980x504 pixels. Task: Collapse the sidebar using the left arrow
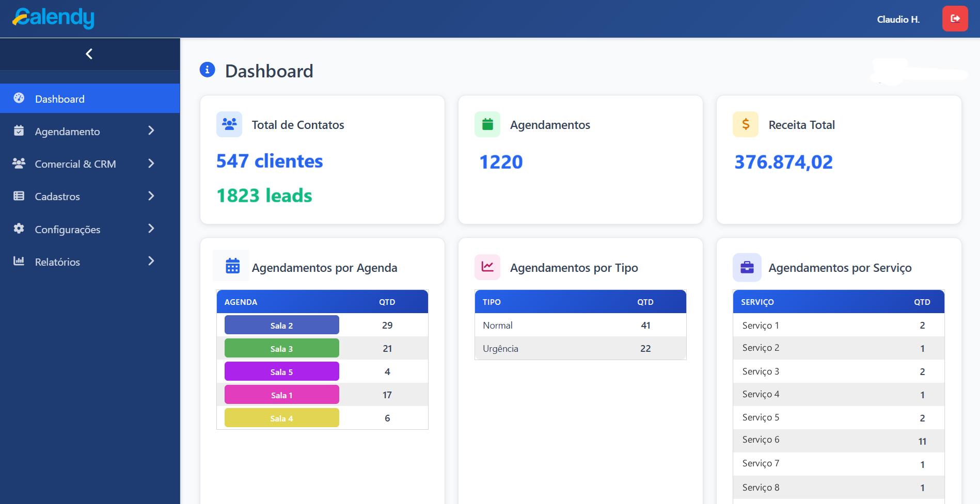tap(89, 54)
